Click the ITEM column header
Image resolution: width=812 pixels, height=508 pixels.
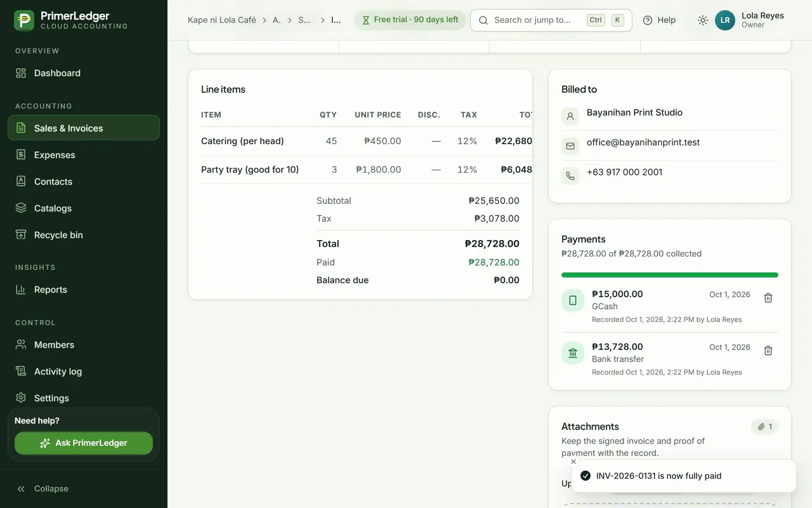[211, 115]
